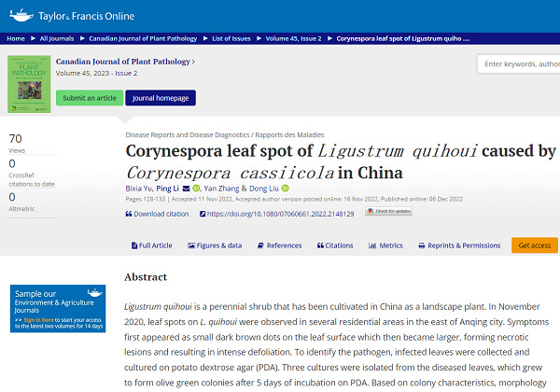
Task: Click the Environment & Agriculture sample banner
Action: coord(57,308)
